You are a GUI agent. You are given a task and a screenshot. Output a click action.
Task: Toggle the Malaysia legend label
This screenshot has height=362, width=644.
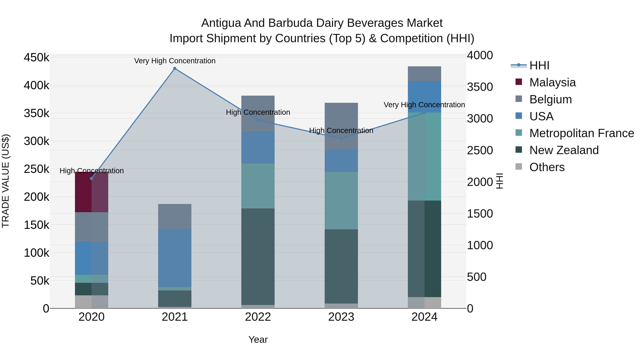[x=553, y=82]
